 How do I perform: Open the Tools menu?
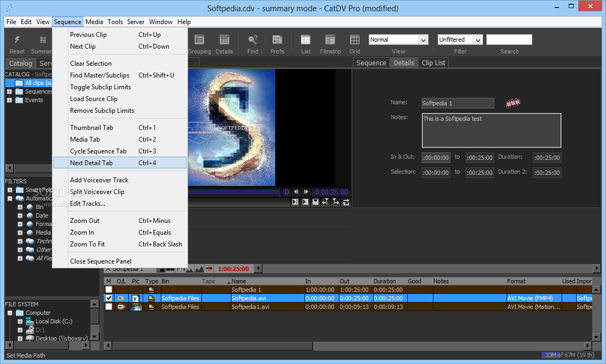pos(115,21)
